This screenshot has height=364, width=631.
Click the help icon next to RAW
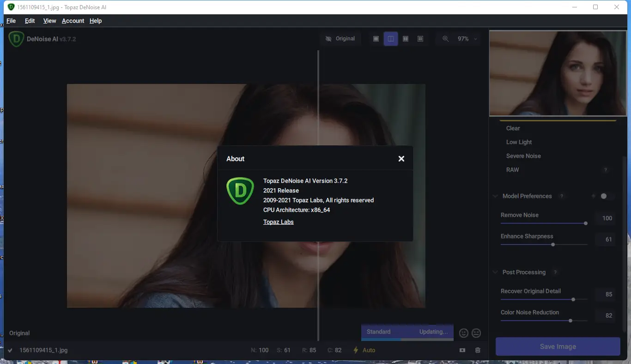[606, 170]
